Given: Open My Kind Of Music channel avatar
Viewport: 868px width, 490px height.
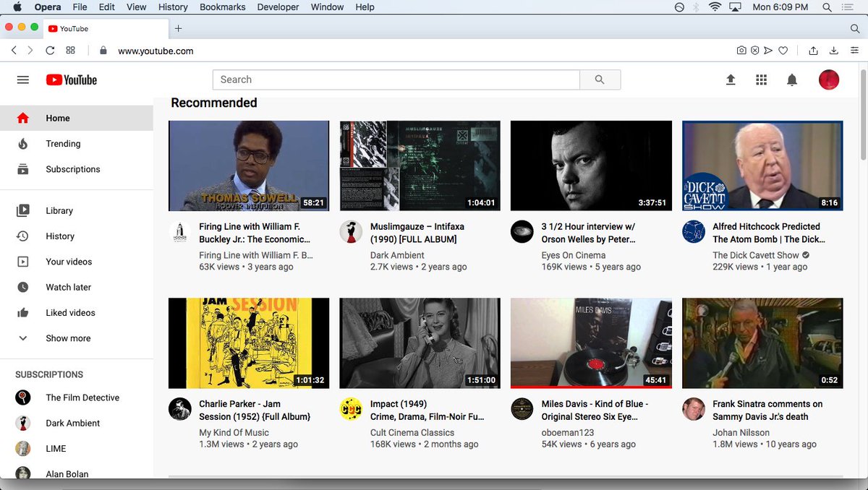Looking at the screenshot, I should [180, 409].
